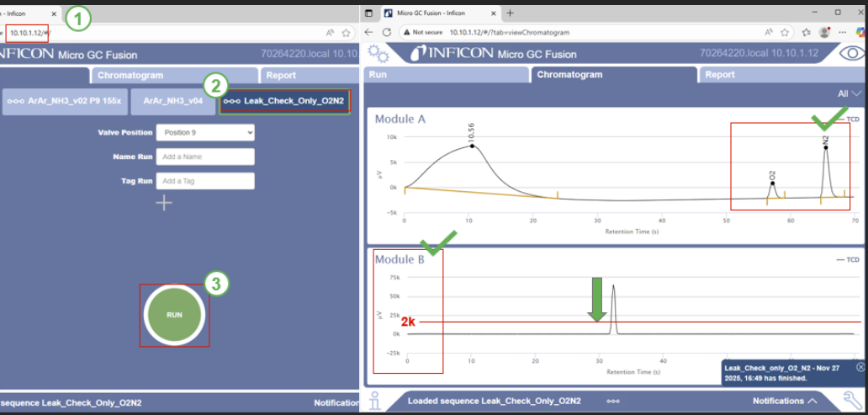The width and height of the screenshot is (868, 415).
Task: Click the eye view icon in header
Action: pyautogui.click(x=851, y=54)
